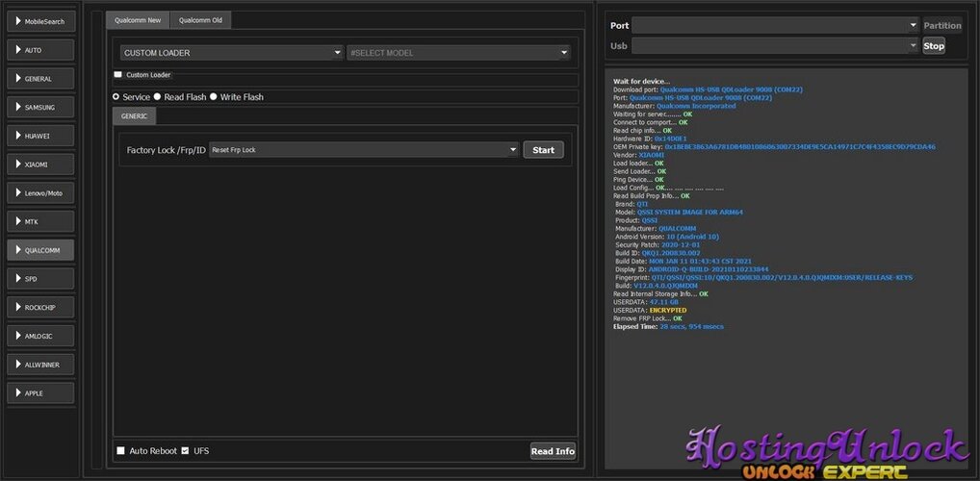Open the MobileSearch sidebar section
Image resolution: width=980 pixels, height=481 pixels.
[x=40, y=21]
